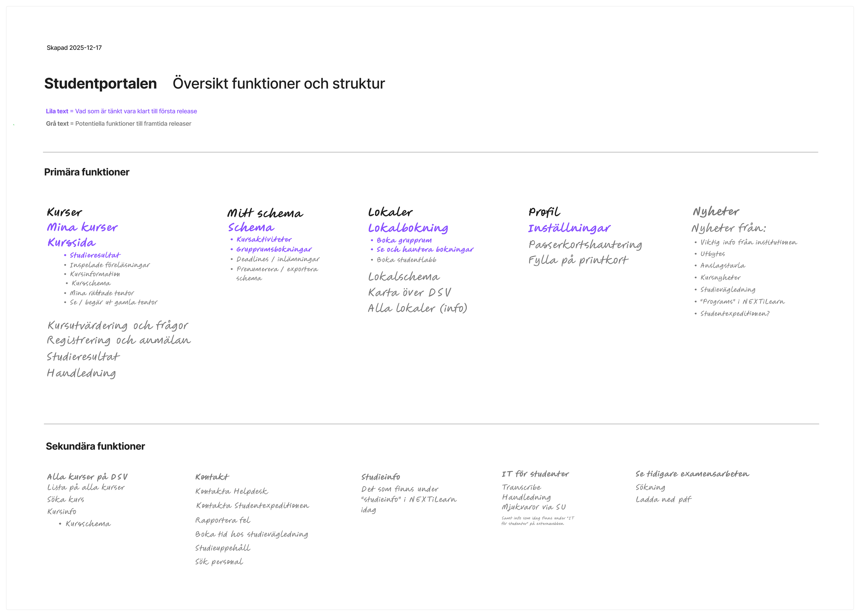Select the 'Boka grupprum' bullet item
Viewport: 860px width, 616px height.
click(404, 240)
